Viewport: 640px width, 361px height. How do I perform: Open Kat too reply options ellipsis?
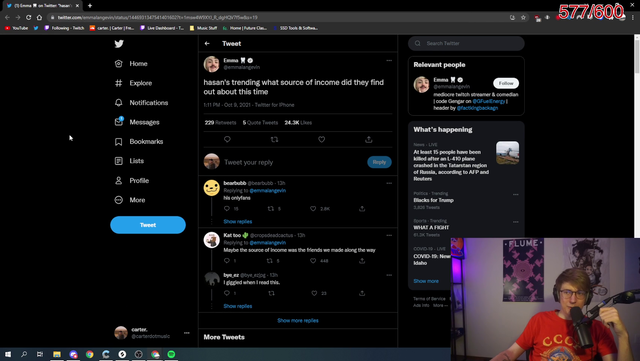coord(389,235)
